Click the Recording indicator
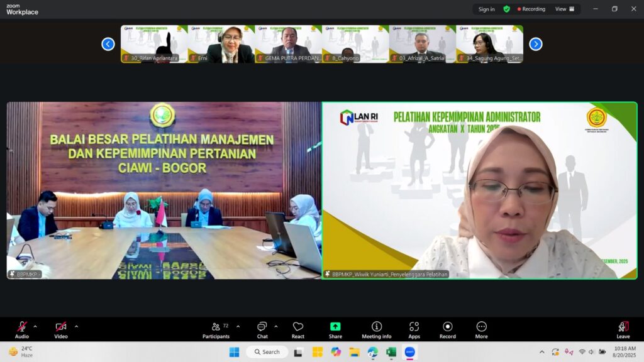The height and width of the screenshot is (362, 644). 531,9
